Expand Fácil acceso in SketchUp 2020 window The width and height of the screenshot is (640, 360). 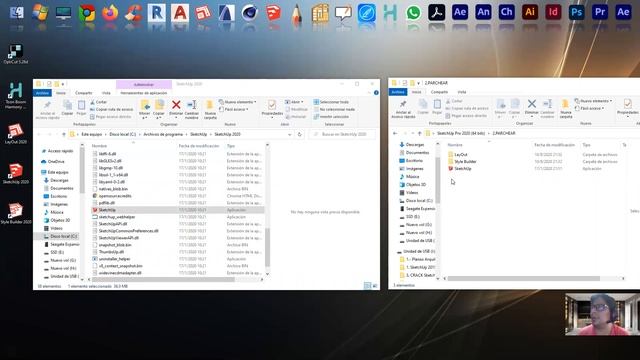234,109
